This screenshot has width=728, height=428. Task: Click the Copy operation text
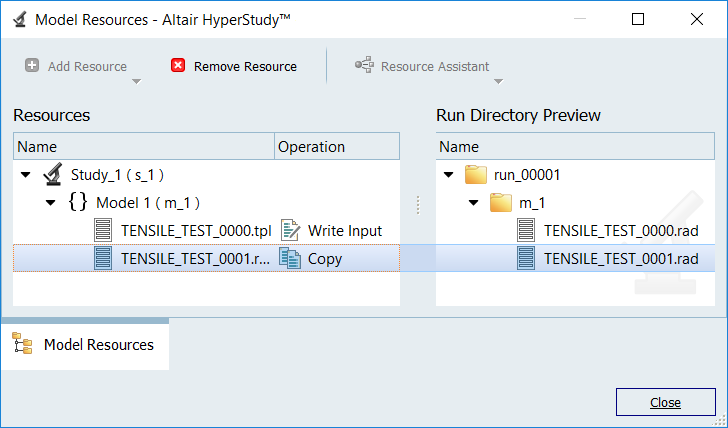pyautogui.click(x=325, y=259)
